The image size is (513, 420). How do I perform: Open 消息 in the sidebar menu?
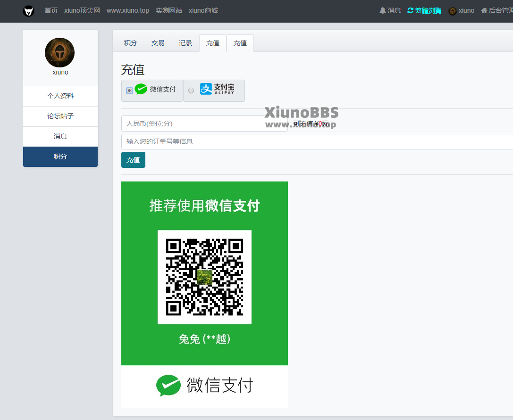tap(60, 137)
